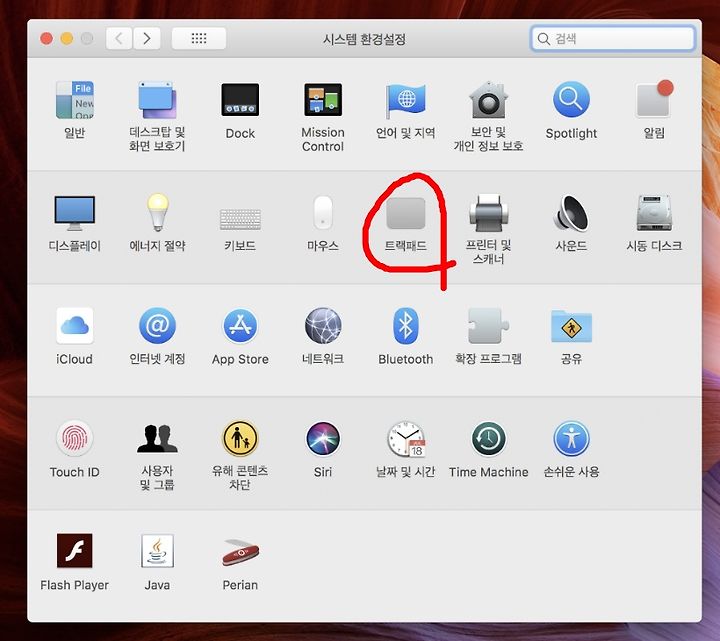Click the show-all grid button
Image resolution: width=720 pixels, height=641 pixels.
click(199, 38)
